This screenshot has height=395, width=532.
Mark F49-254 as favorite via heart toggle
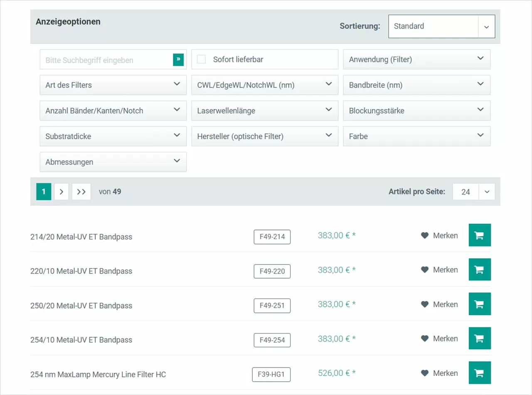click(x=425, y=338)
